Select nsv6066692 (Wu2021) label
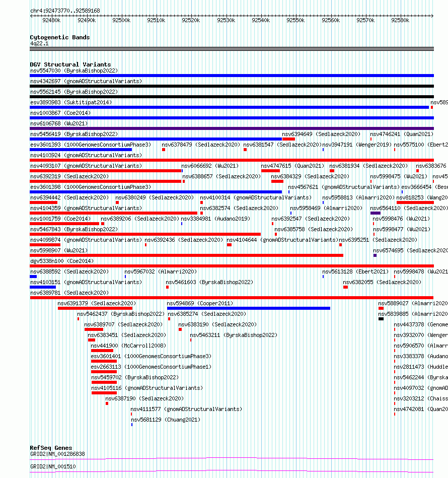 click(x=210, y=166)
